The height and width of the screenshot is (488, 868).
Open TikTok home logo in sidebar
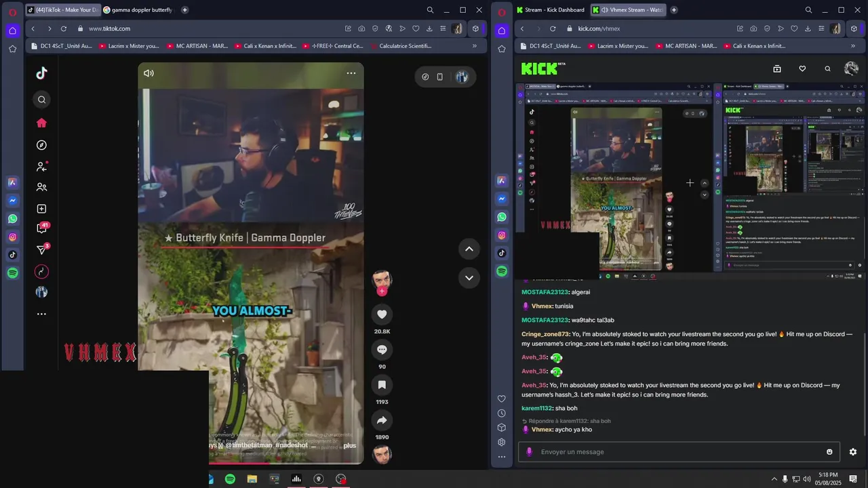[x=41, y=73]
